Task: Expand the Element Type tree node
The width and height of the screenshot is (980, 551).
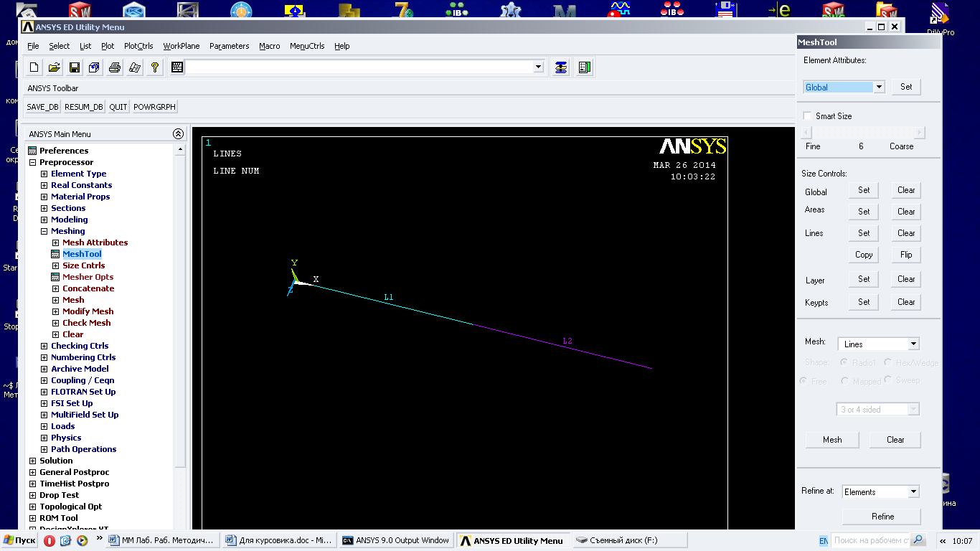Action: (44, 174)
